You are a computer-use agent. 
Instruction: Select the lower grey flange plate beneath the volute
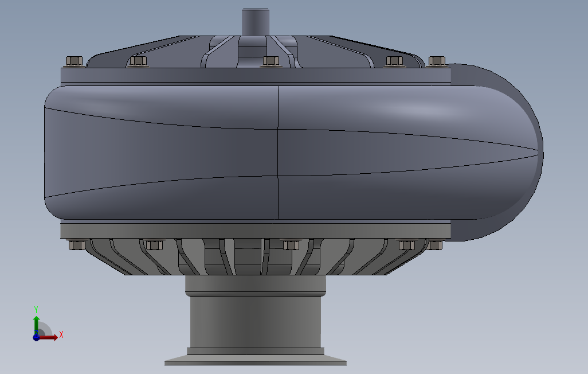256,231
